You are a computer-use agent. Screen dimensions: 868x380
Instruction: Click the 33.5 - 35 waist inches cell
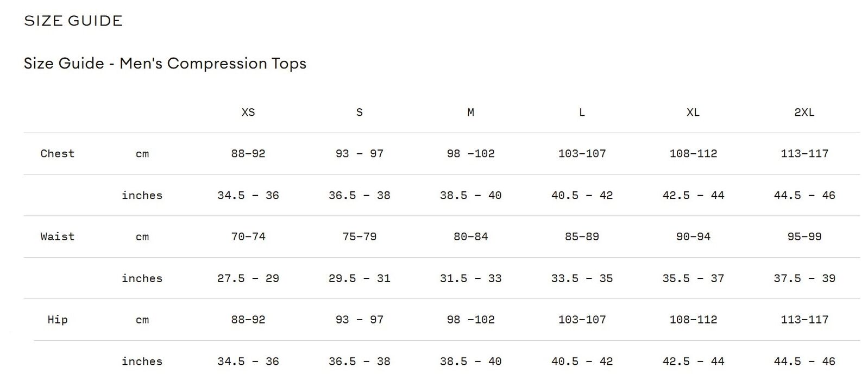[582, 278]
